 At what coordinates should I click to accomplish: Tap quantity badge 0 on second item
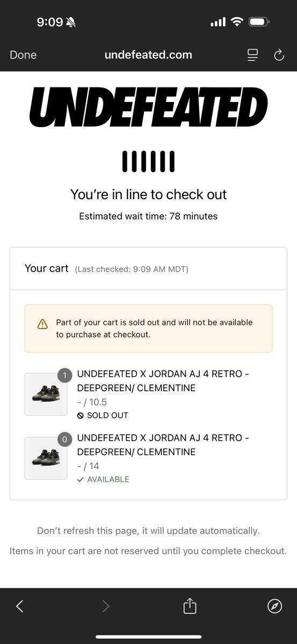[x=64, y=440]
